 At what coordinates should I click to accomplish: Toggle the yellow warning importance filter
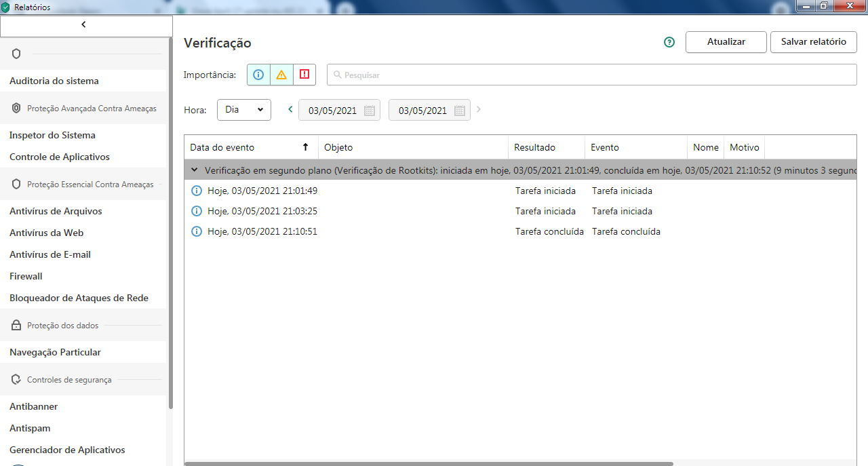point(281,75)
